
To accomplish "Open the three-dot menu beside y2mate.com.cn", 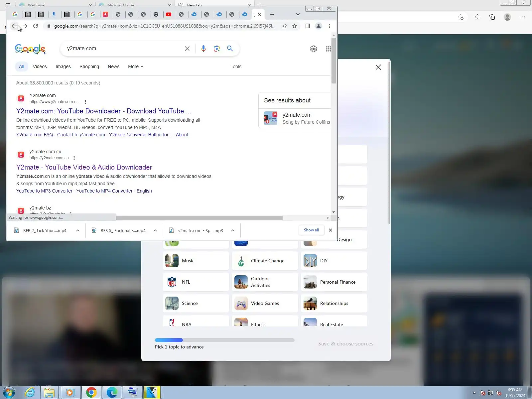I will click(74, 158).
